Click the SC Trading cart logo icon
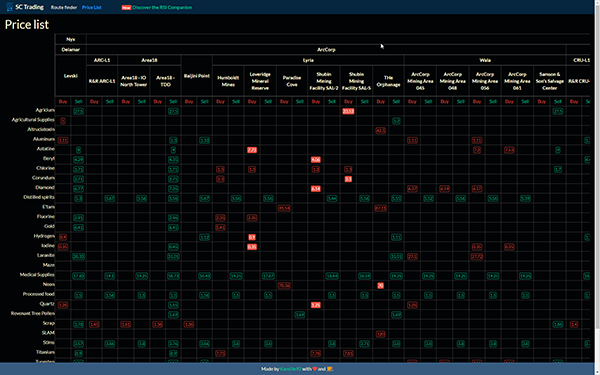This screenshot has height=375, width=600. pyautogui.click(x=9, y=7)
